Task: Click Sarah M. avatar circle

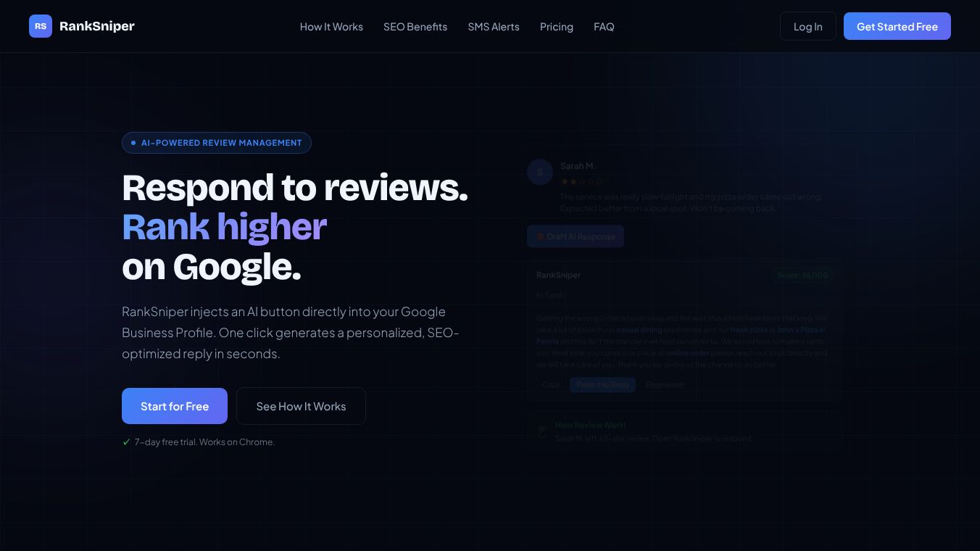Action: [540, 172]
